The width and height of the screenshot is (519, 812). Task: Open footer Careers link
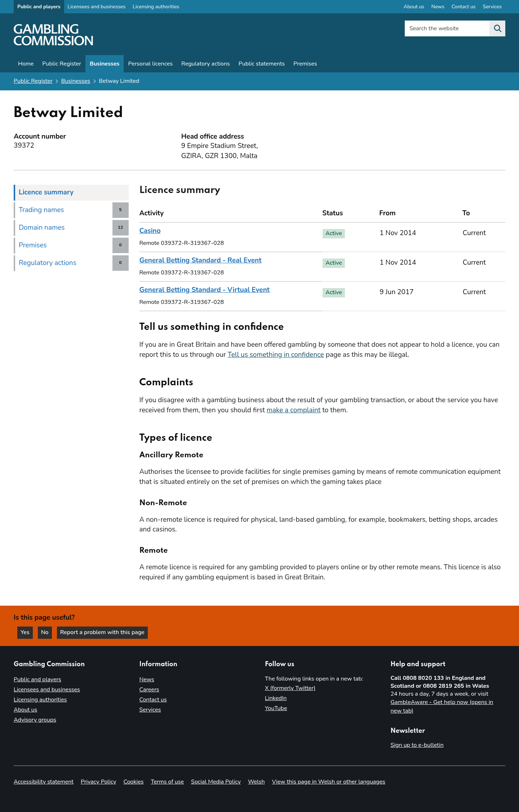pos(149,690)
